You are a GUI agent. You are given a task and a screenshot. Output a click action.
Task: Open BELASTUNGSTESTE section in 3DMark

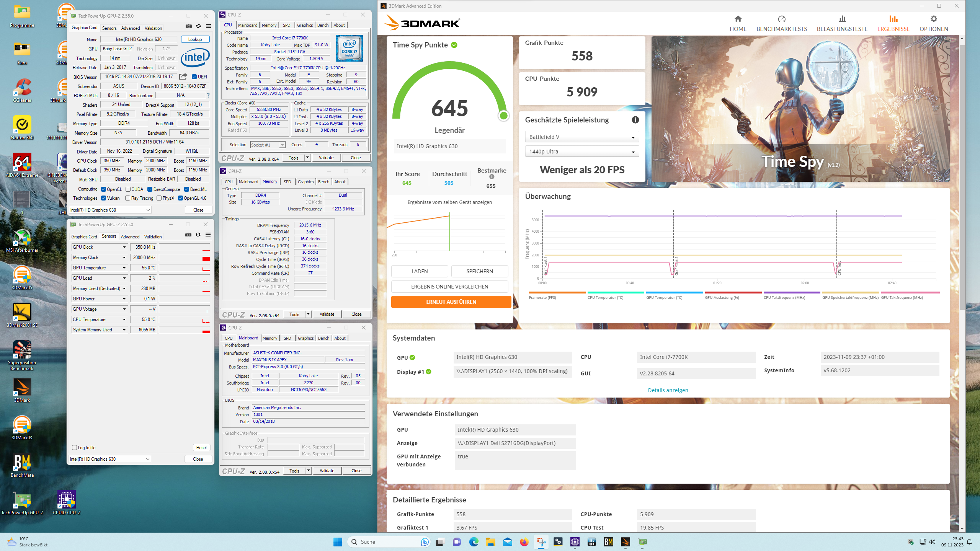pyautogui.click(x=842, y=23)
